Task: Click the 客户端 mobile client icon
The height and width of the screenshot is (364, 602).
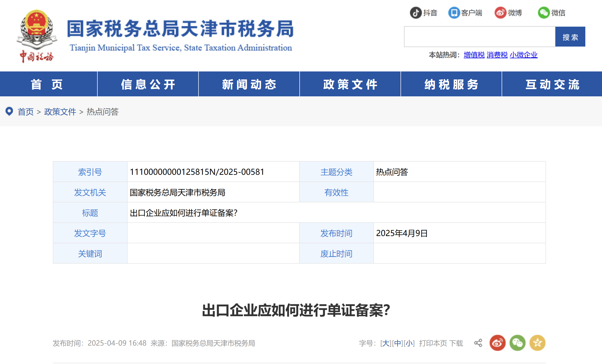Action: [455, 12]
